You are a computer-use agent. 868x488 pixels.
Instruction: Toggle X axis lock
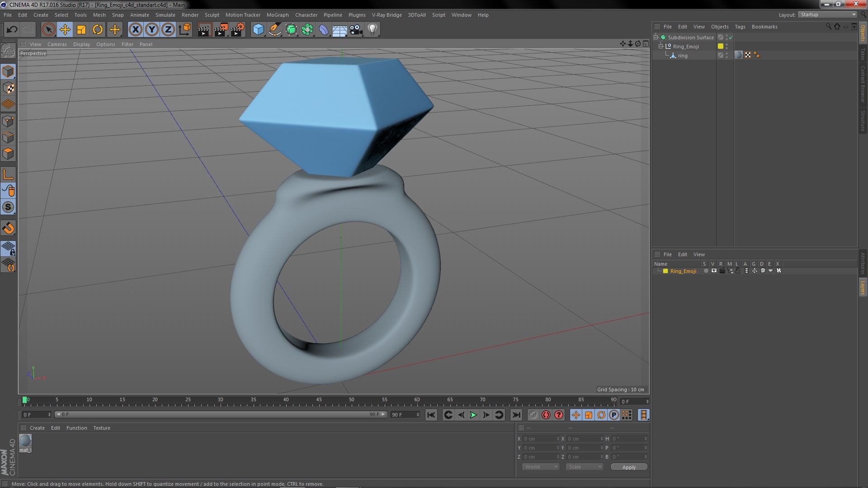135,30
